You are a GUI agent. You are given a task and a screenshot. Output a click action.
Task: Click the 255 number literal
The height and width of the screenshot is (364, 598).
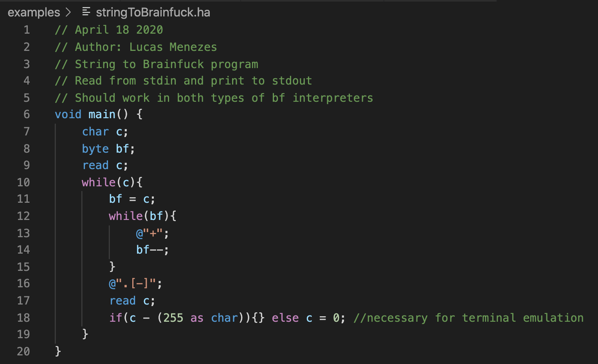(173, 318)
